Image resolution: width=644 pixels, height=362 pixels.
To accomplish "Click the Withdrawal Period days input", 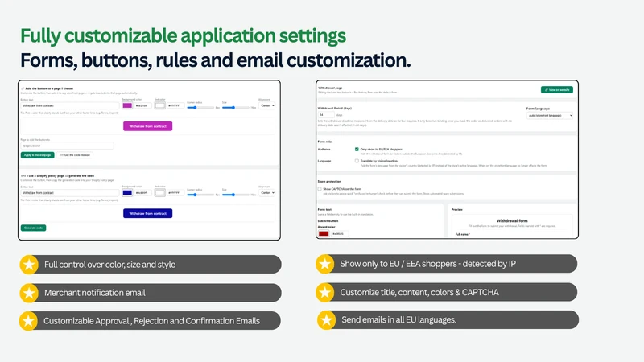I will click(x=327, y=115).
